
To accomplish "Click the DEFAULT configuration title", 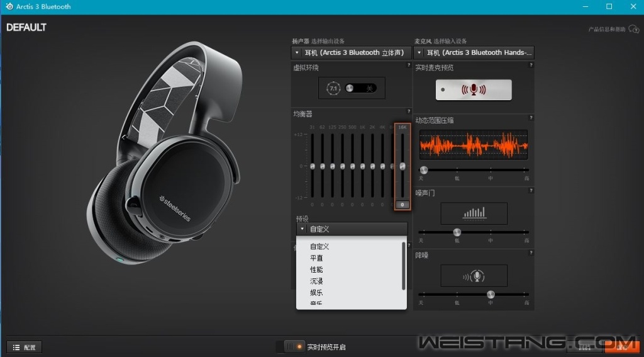I will tap(26, 28).
